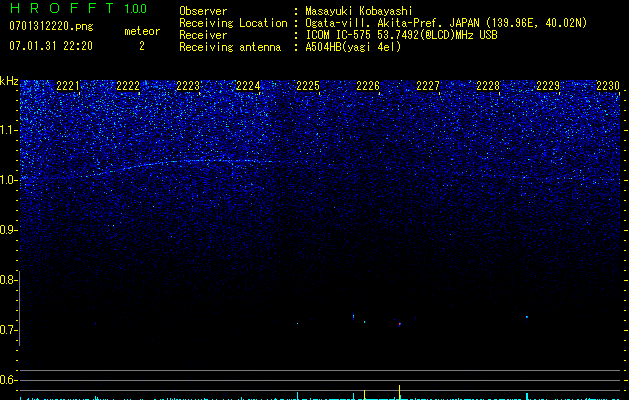Viewport: 629px width, 400px height.
Task: Click the meteor count value 2
Action: click(x=142, y=46)
